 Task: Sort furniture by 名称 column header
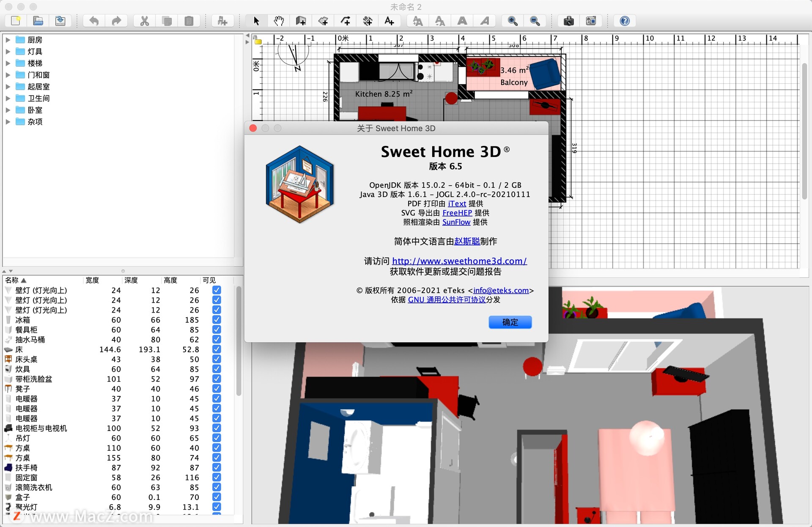coord(42,280)
